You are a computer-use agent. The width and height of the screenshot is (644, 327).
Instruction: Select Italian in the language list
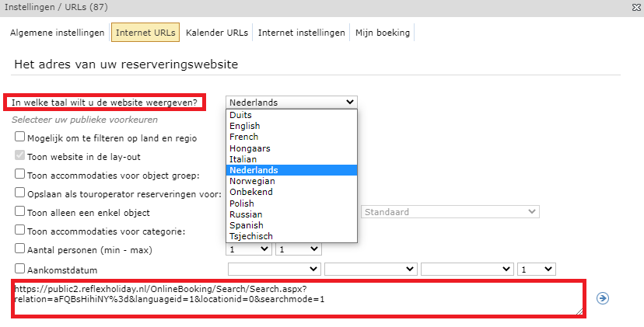tap(292, 159)
